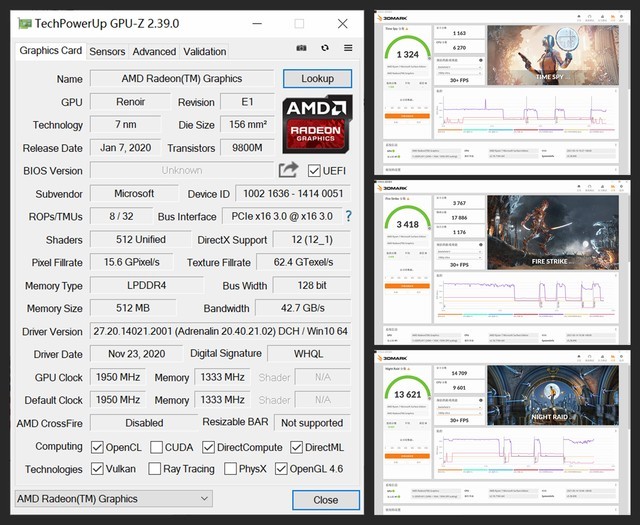This screenshot has height=525, width=640.
Task: Switch to the Advanced tab
Action: pyautogui.click(x=154, y=52)
